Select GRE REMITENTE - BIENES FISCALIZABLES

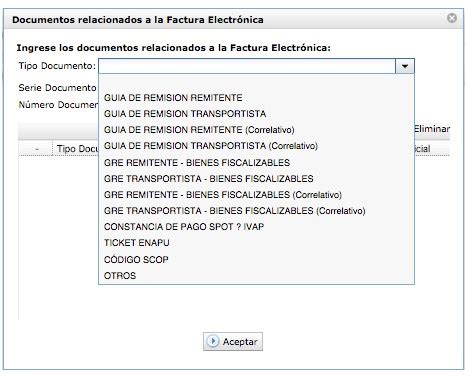[256, 163]
